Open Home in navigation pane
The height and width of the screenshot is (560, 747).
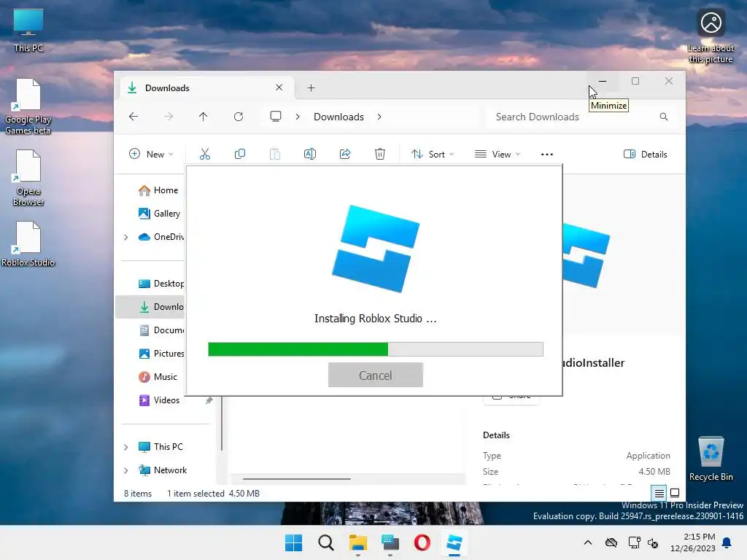pos(158,190)
